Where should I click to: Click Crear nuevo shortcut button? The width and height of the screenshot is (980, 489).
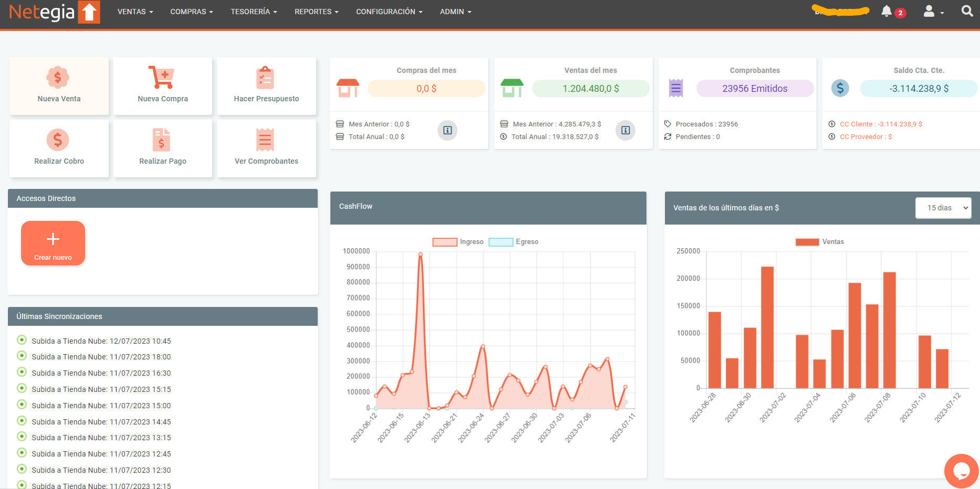tap(53, 243)
